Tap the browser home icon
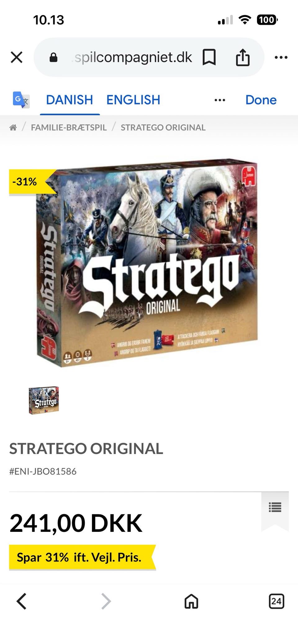 tap(191, 601)
